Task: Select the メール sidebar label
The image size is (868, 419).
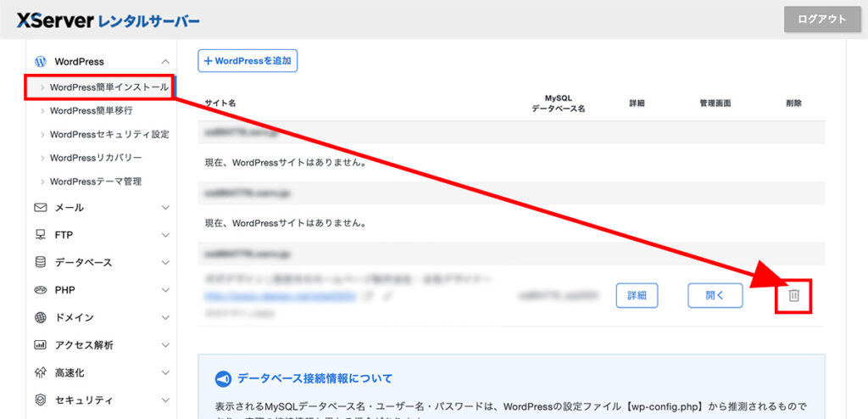Action: pos(70,207)
